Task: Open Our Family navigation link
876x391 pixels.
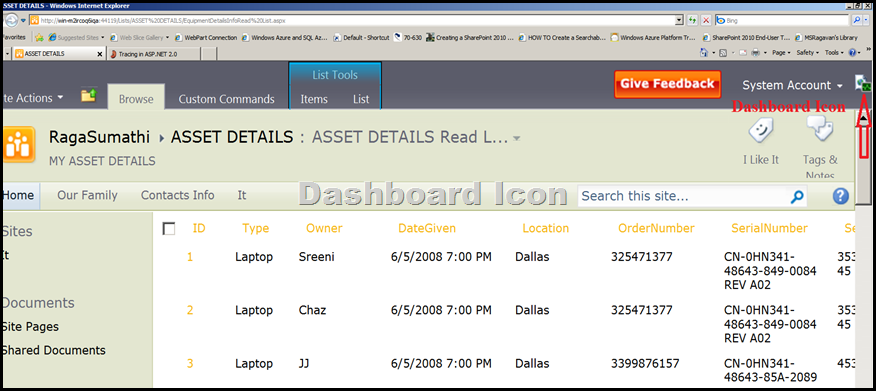Action: click(x=87, y=196)
